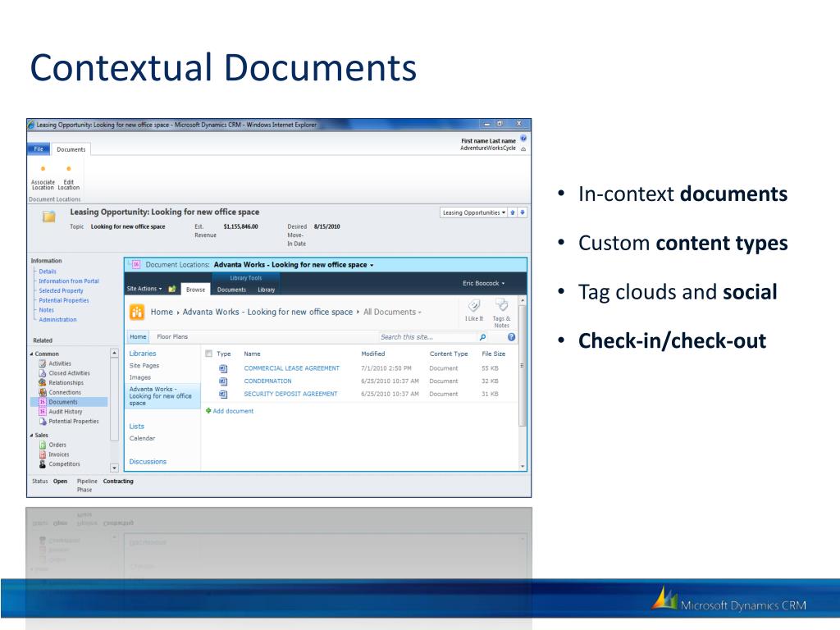
Task: Click the Administration link under Information
Action: coord(57,320)
